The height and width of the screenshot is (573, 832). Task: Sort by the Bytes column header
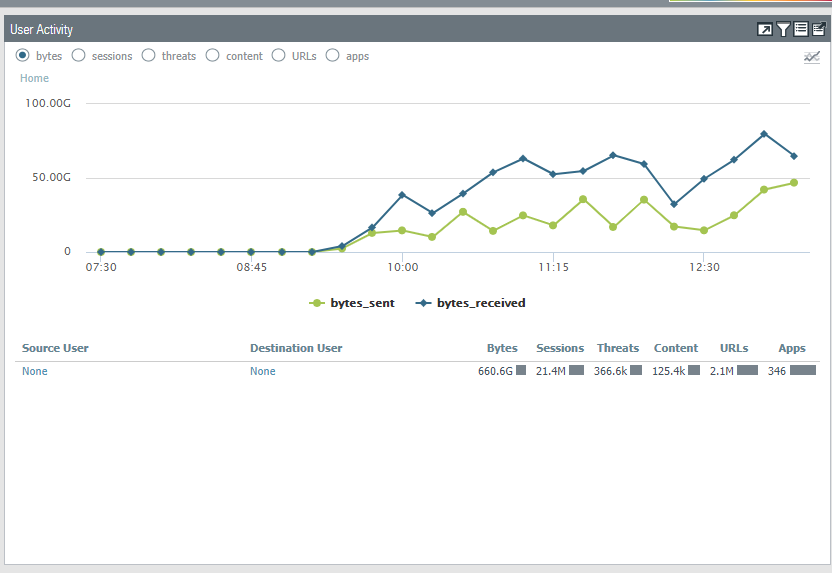point(502,348)
